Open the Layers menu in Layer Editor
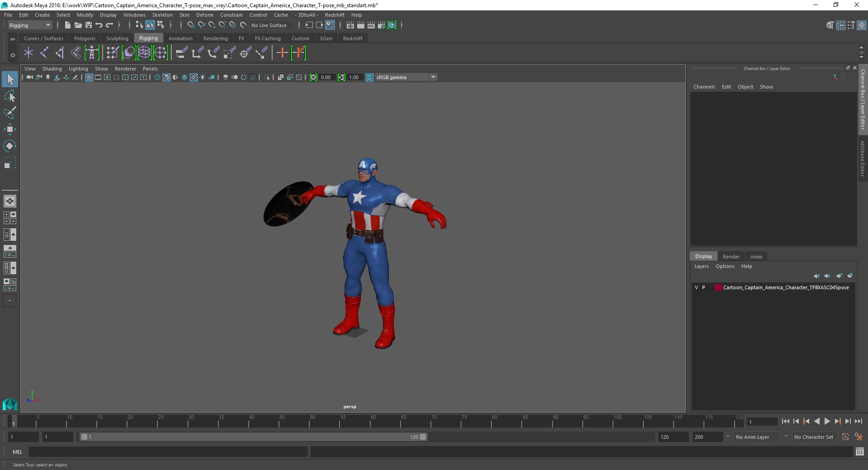 pyautogui.click(x=702, y=266)
